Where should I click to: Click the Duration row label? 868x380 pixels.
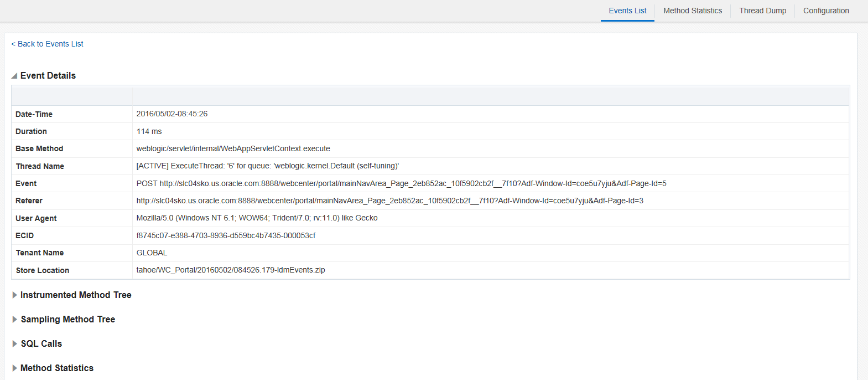[x=32, y=131]
